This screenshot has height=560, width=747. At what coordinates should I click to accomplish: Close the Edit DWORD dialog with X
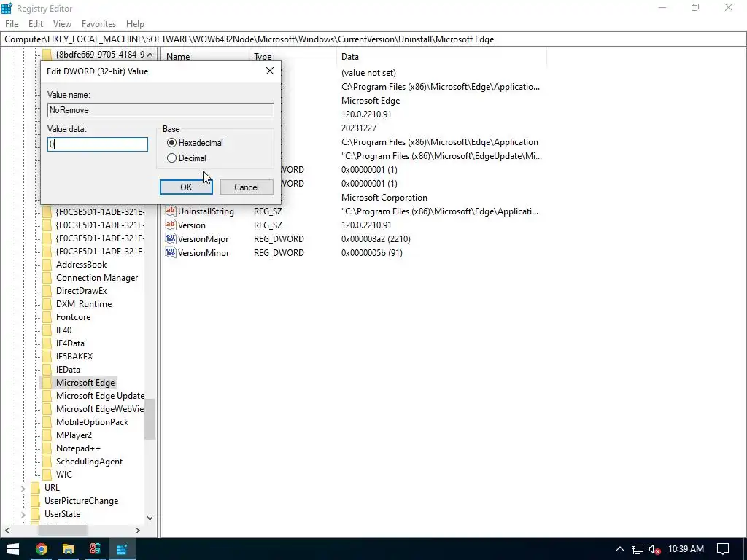pos(270,71)
